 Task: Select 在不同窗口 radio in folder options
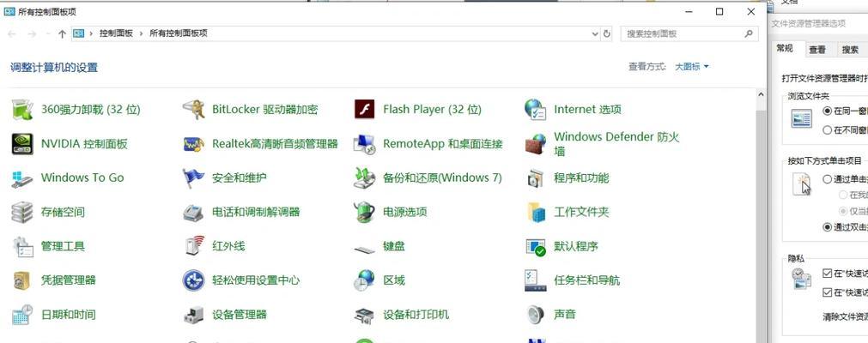[827, 130]
